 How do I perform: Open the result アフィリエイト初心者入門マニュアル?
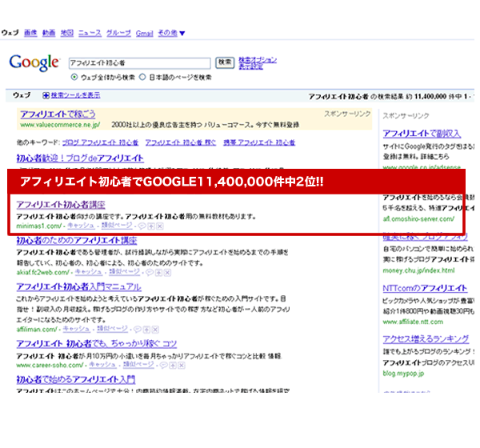pos(78,287)
